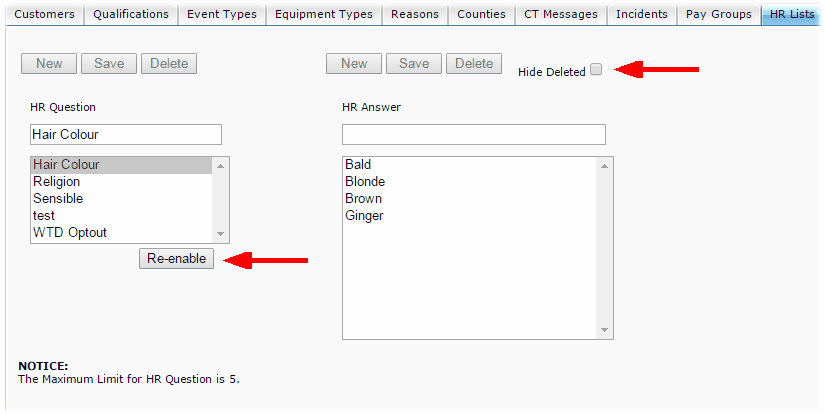Click the Re-enable button
The image size is (825, 415).
point(177,258)
